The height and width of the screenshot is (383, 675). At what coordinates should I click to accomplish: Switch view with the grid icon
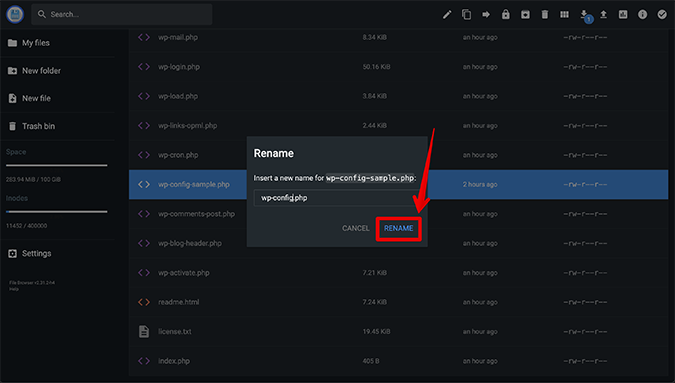[564, 15]
